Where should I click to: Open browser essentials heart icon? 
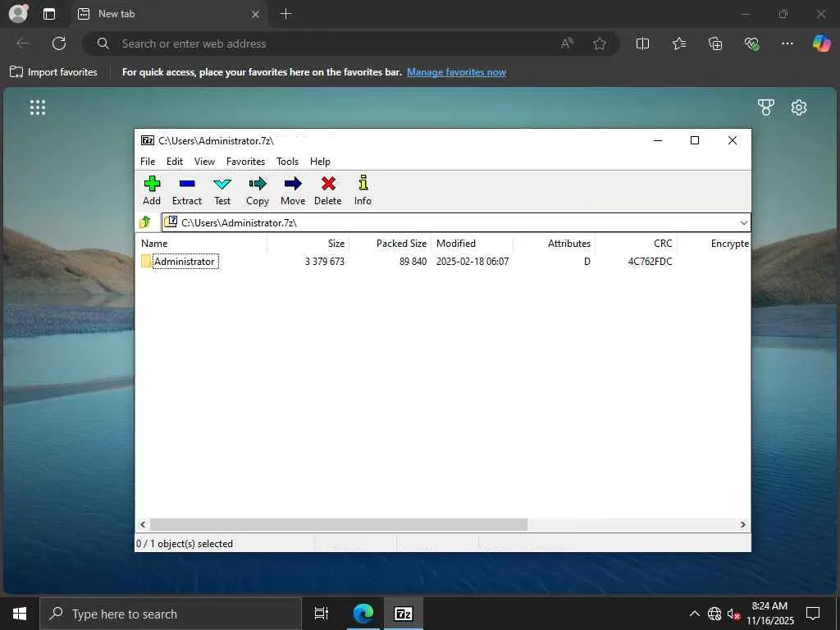(x=751, y=43)
